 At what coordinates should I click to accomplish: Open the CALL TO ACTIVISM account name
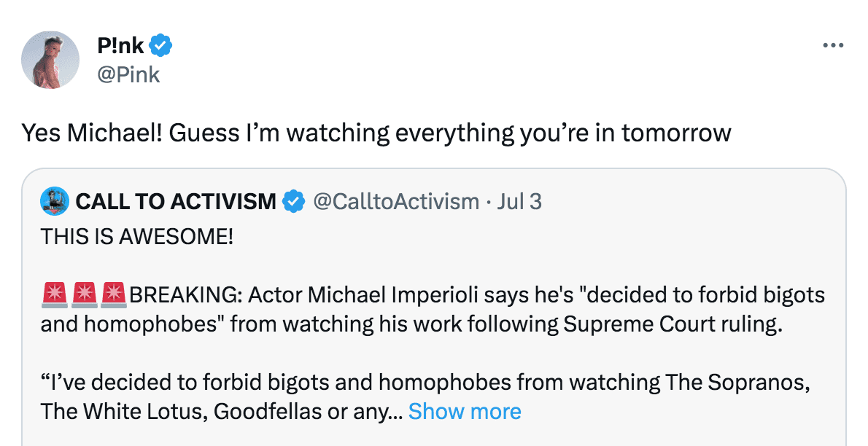tap(176, 201)
